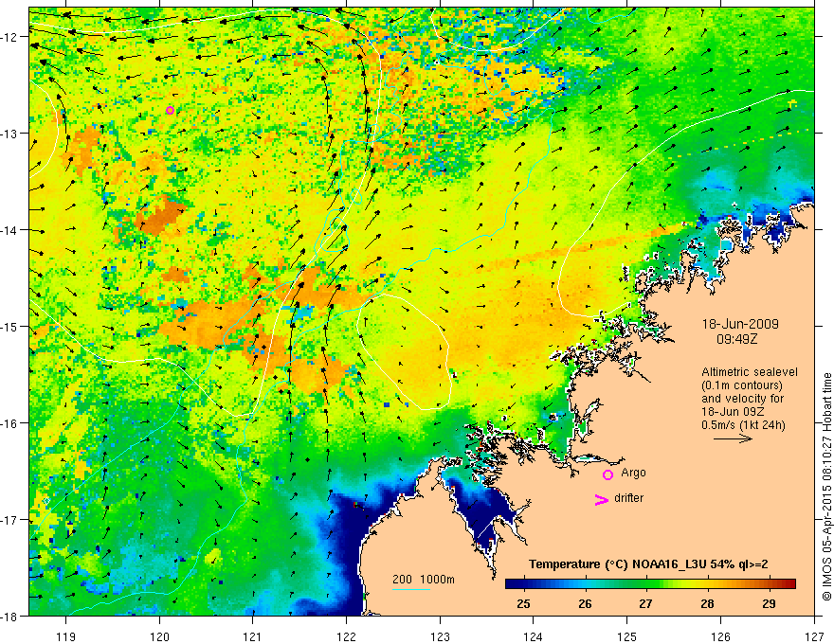The image size is (834, 644).
Task: Click the IMOS copyright text on right edge
Action: tap(827, 487)
